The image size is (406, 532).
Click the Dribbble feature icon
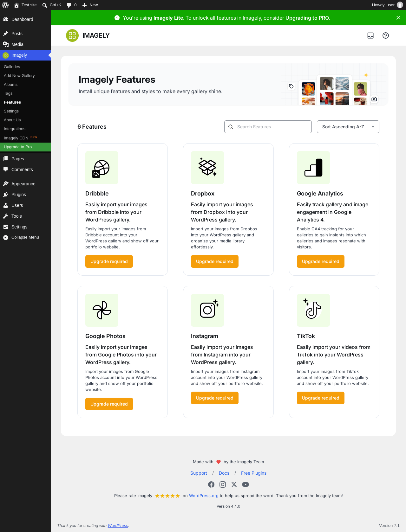102,168
